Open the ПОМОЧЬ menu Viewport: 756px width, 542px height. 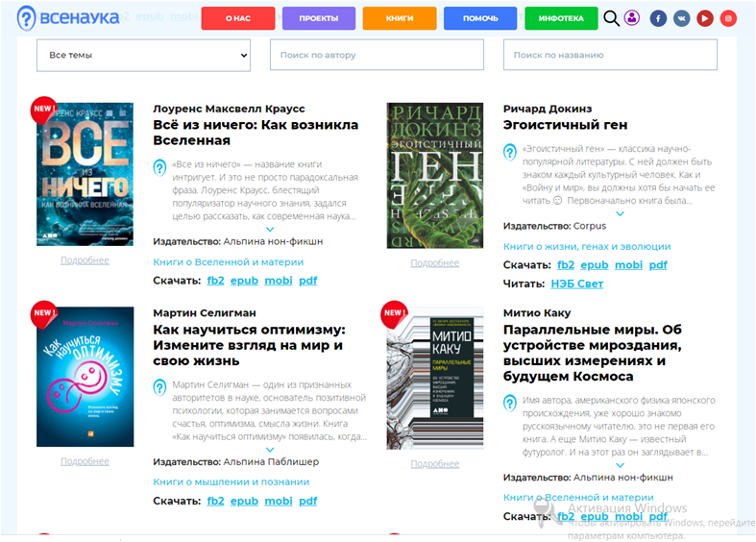coord(480,18)
